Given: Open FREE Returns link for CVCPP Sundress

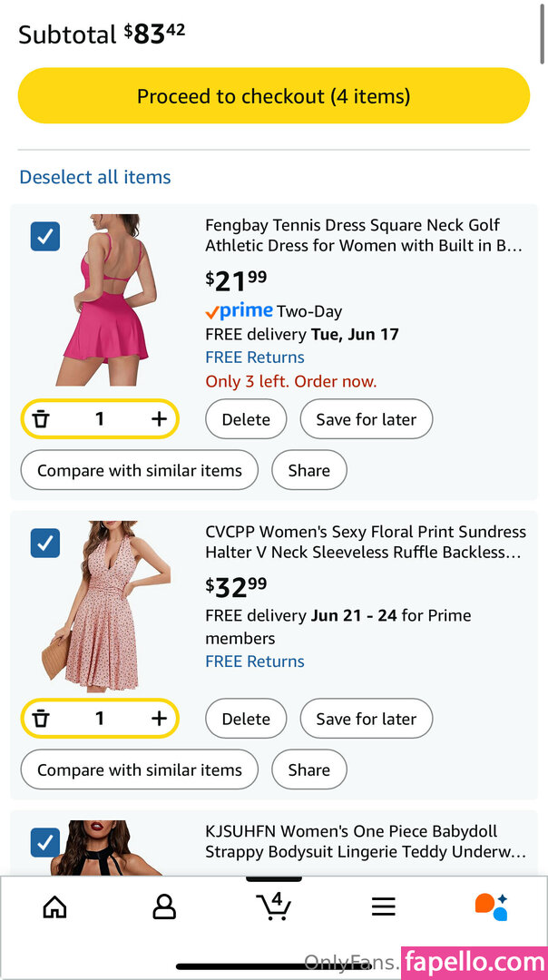Looking at the screenshot, I should pos(255,661).
